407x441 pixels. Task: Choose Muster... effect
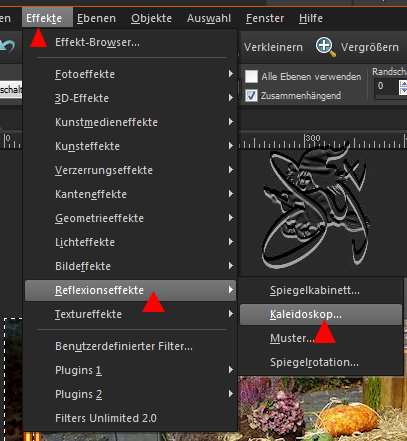point(321,338)
